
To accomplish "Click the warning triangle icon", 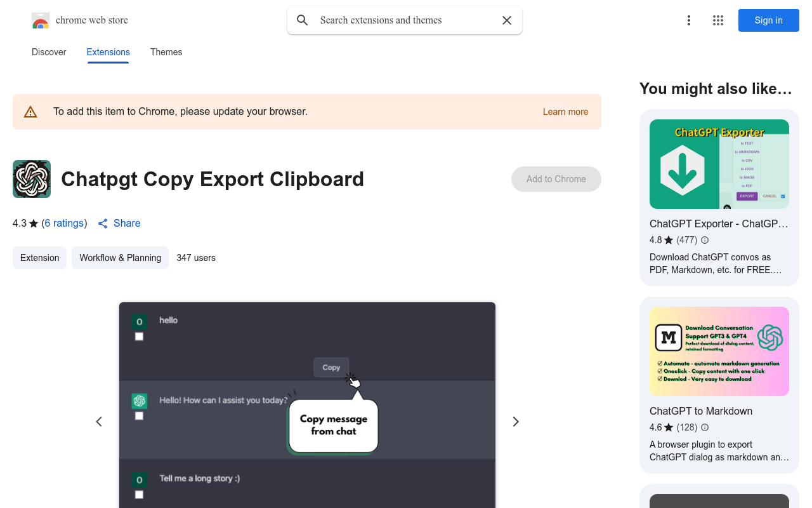I will point(30,112).
